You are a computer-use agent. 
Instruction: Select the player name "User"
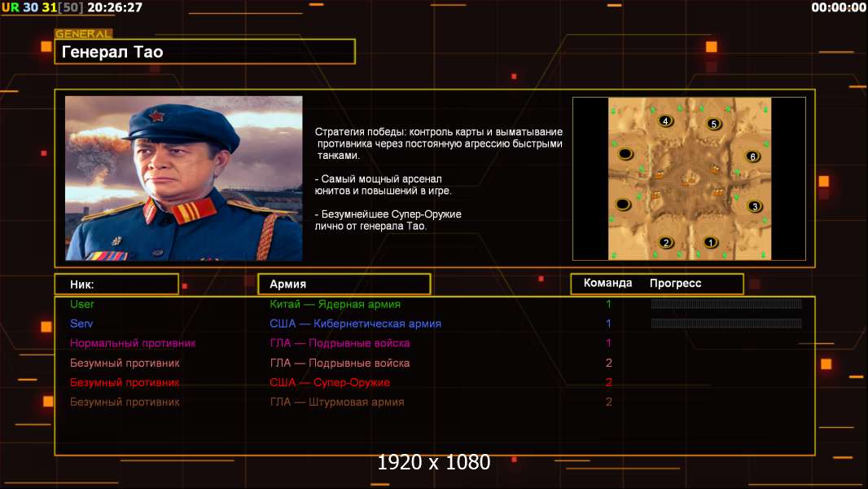tap(82, 304)
